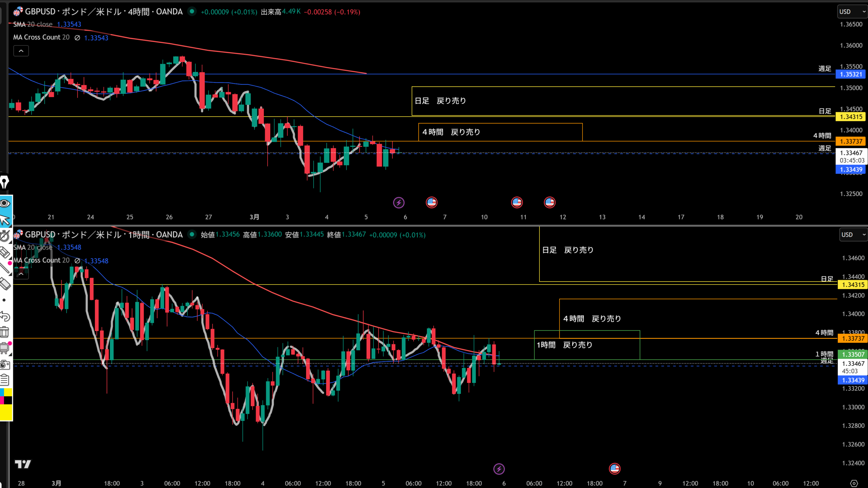868x488 pixels.
Task: Open whiteboard easel tool
Action: [x=4, y=348]
